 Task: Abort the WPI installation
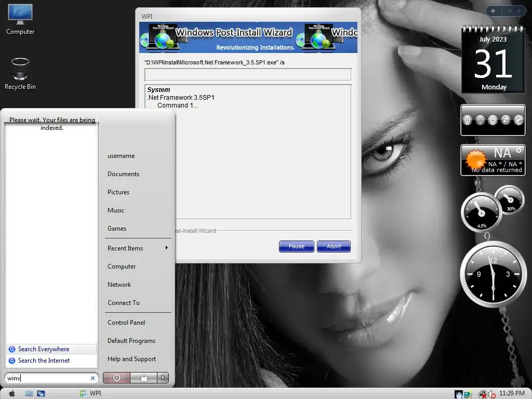click(334, 246)
